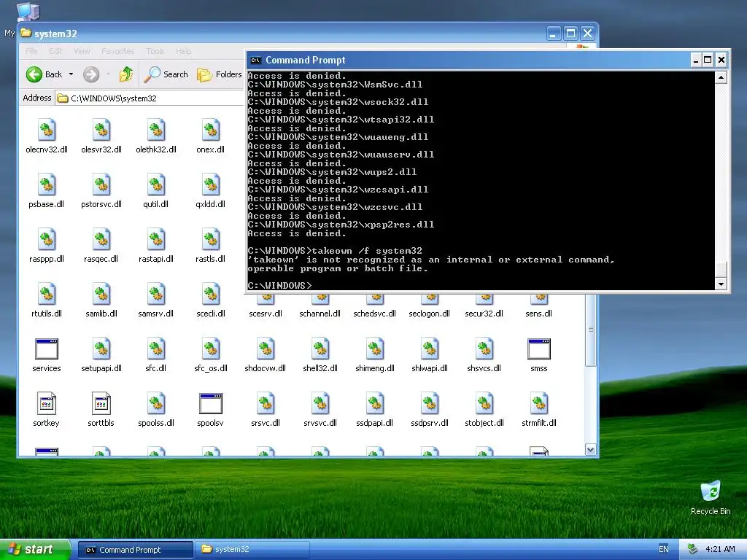Select the services executable icon

(47, 349)
